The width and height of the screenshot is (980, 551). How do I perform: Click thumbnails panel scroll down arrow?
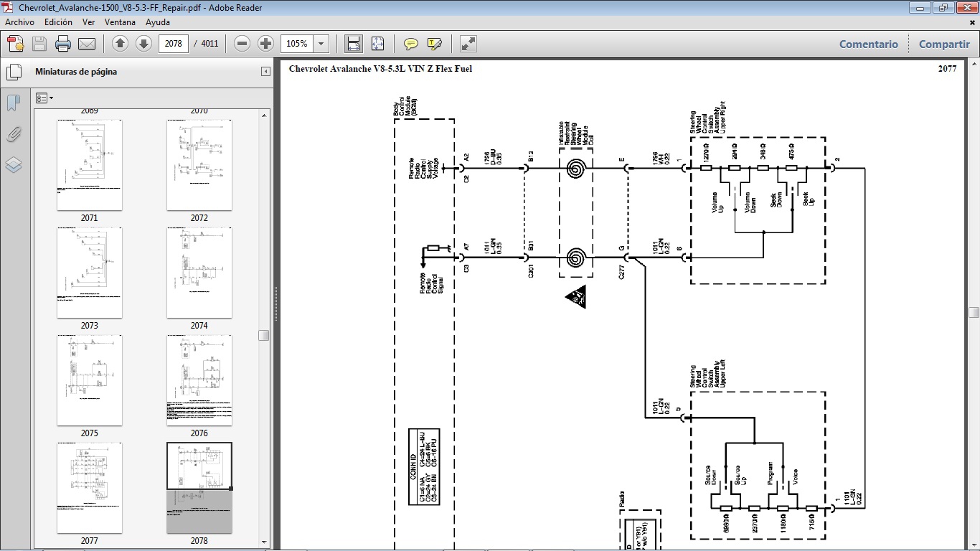tap(264, 542)
